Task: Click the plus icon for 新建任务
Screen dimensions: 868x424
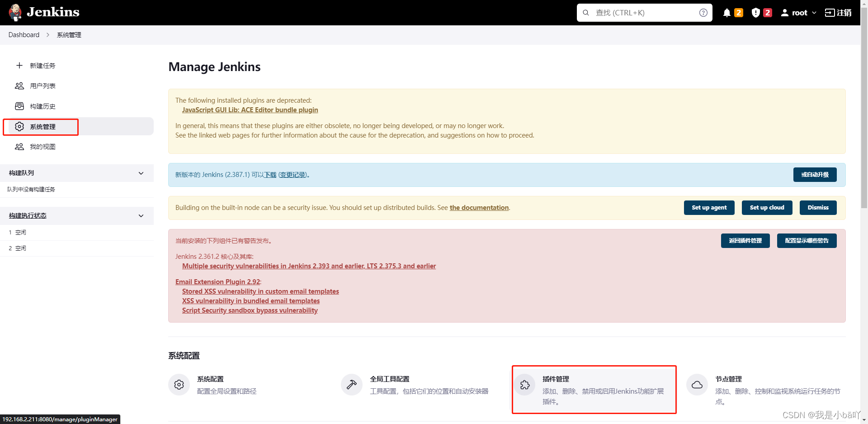Action: 19,66
